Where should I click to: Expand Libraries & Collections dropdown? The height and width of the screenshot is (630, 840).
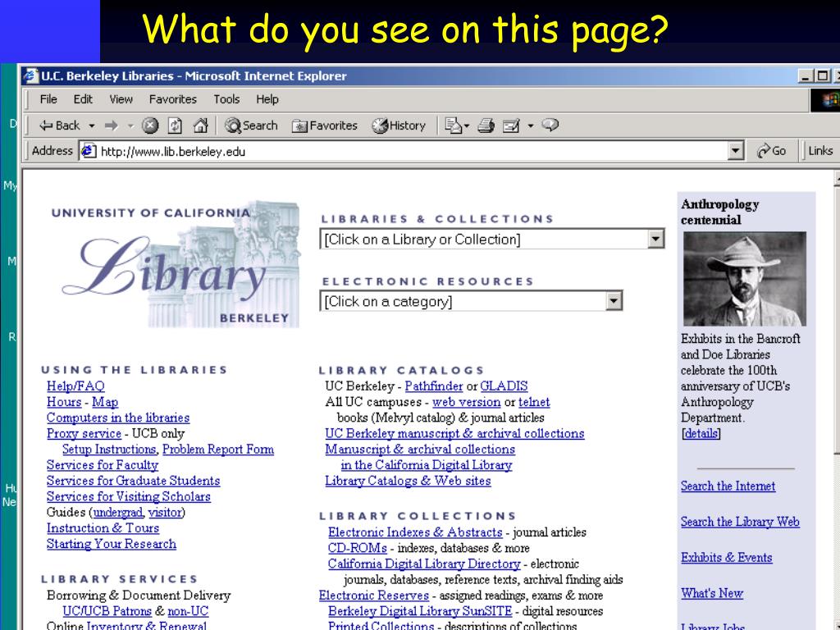click(x=655, y=239)
